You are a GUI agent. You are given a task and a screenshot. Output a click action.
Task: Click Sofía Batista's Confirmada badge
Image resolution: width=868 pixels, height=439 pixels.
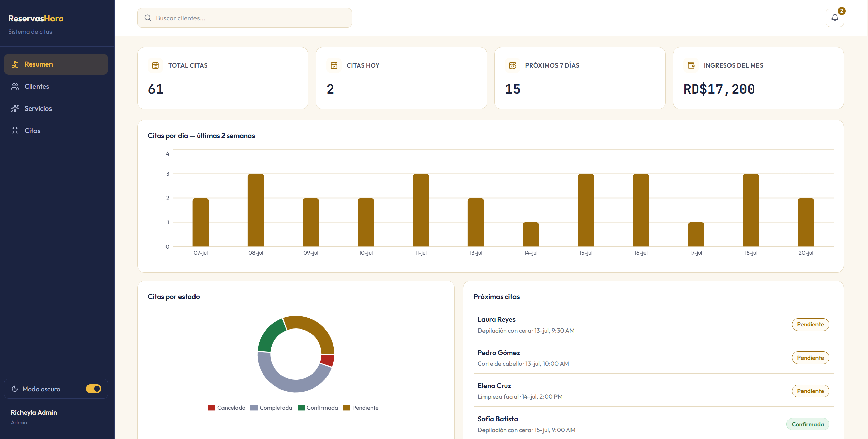point(808,424)
